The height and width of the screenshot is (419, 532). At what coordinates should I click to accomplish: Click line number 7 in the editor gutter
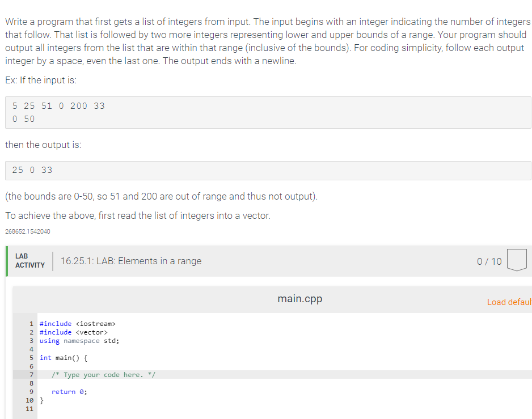point(31,374)
